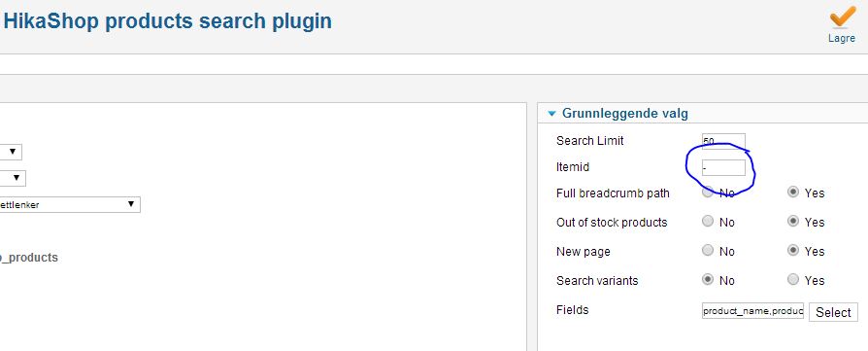This screenshot has width=868, height=351.
Task: Open the topmost short dropdown in the left panel
Action: pyautogui.click(x=11, y=152)
